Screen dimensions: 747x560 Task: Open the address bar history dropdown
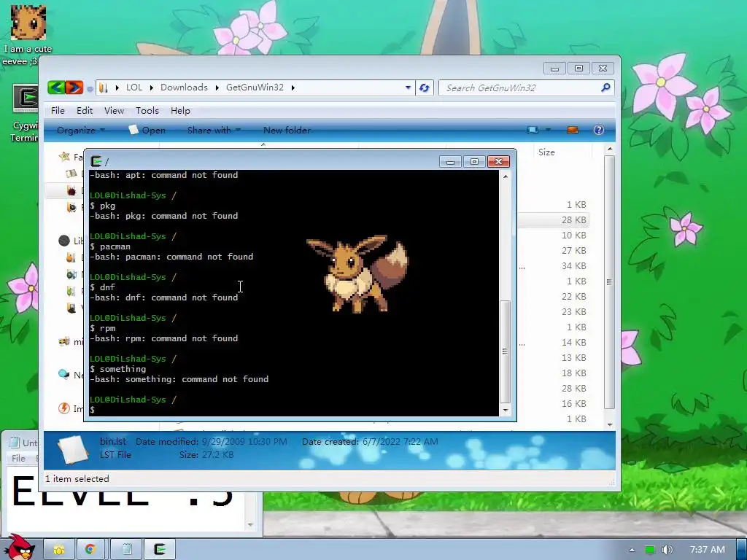408,87
